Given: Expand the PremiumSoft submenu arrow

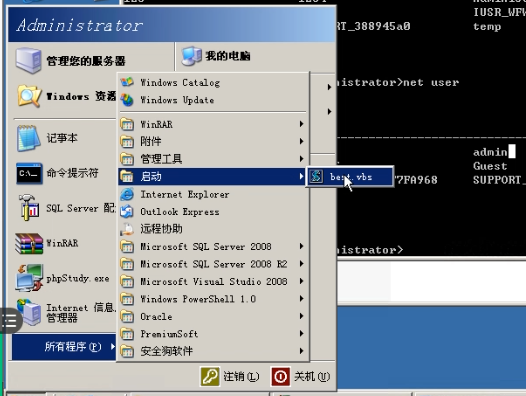Looking at the screenshot, I should point(301,334).
